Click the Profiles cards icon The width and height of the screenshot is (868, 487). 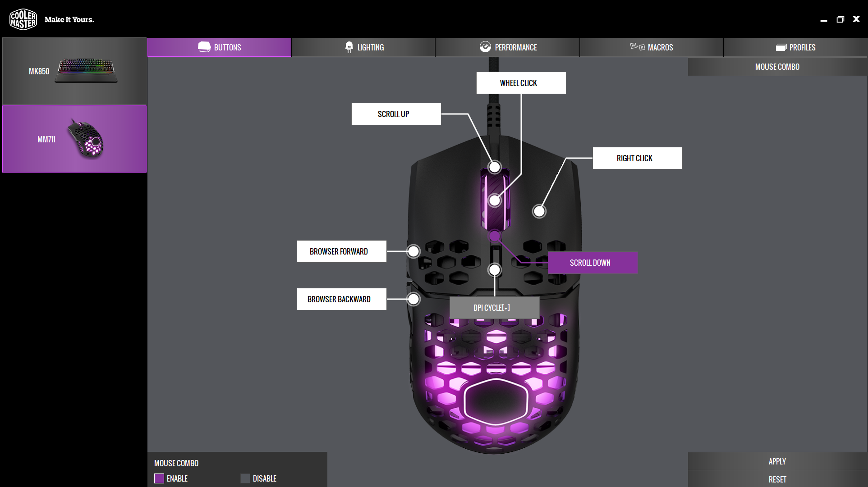tap(781, 47)
